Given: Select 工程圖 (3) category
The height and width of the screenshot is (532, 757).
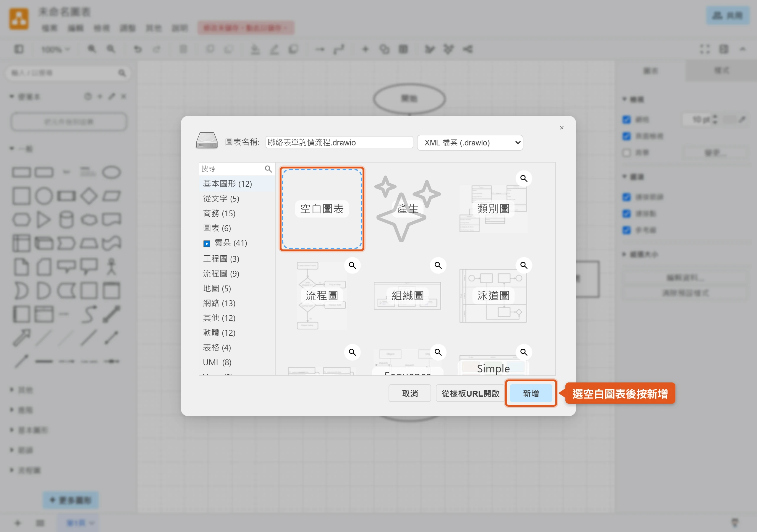Looking at the screenshot, I should pos(237,259).
